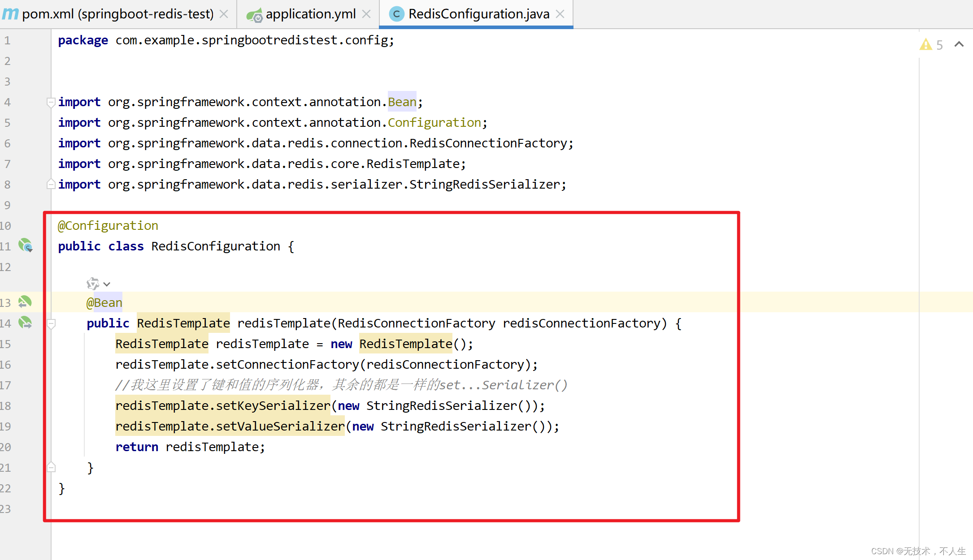The width and height of the screenshot is (973, 560).
Task: Click the redisConnectionFactory parameter name on line 14
Action: [582, 323]
